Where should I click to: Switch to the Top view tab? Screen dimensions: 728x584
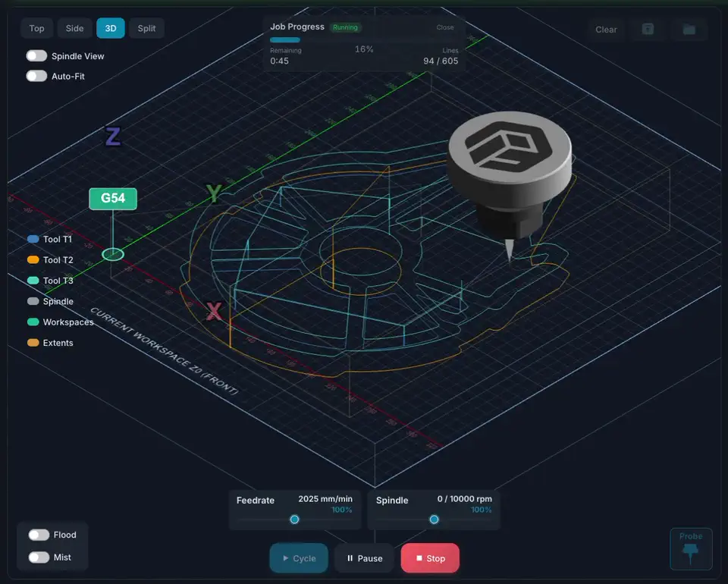(36, 28)
